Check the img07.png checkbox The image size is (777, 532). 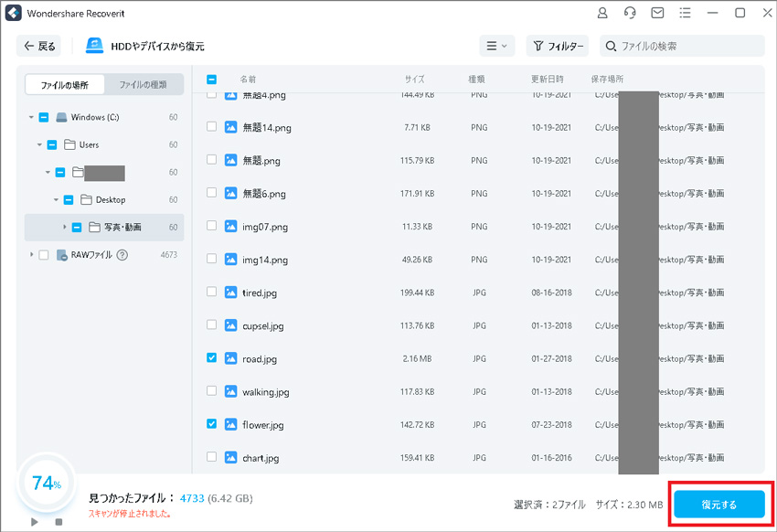click(211, 226)
